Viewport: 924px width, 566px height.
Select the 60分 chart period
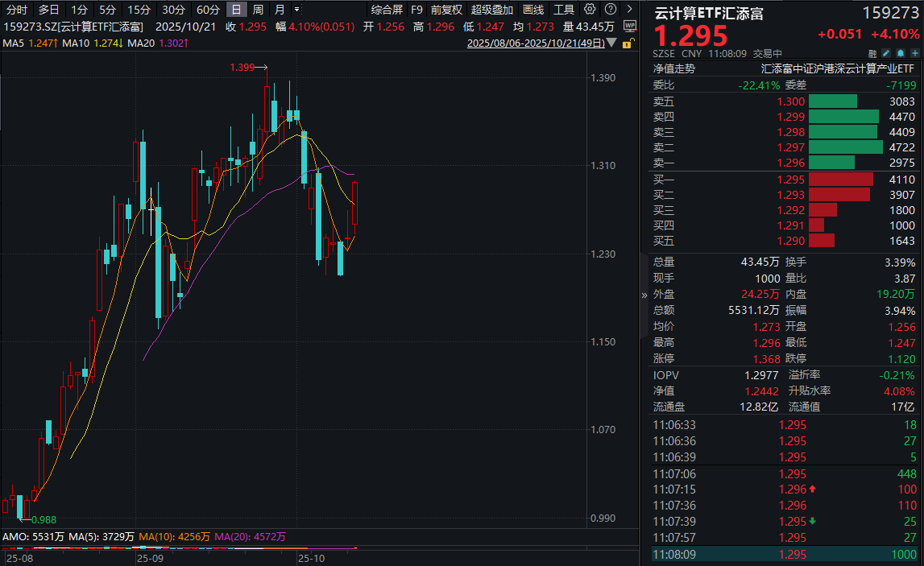pos(207,11)
